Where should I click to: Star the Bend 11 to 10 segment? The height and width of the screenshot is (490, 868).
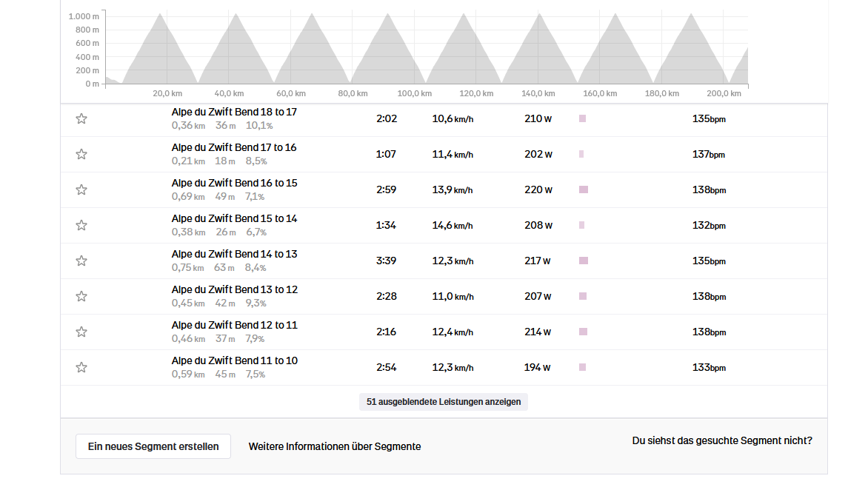coord(81,367)
